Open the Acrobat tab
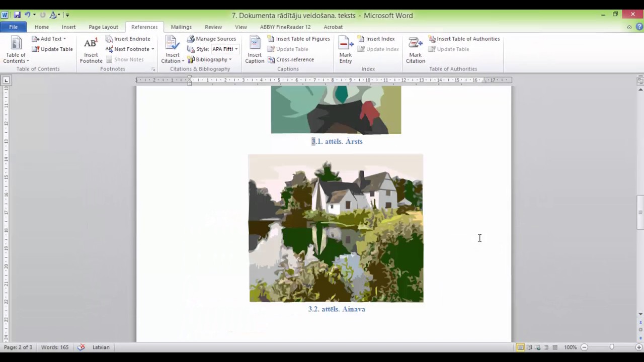The height and width of the screenshot is (362, 644). (x=333, y=27)
